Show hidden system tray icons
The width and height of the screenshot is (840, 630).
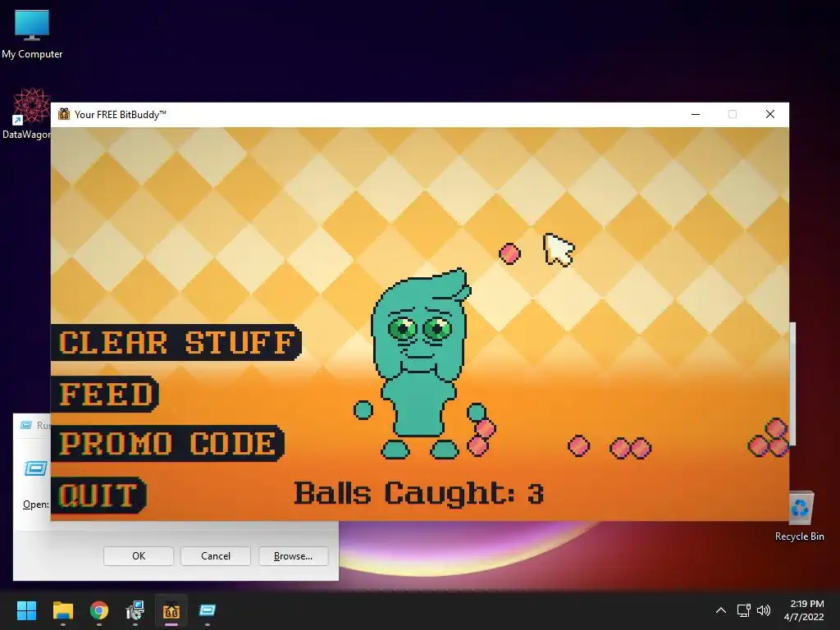[721, 610]
